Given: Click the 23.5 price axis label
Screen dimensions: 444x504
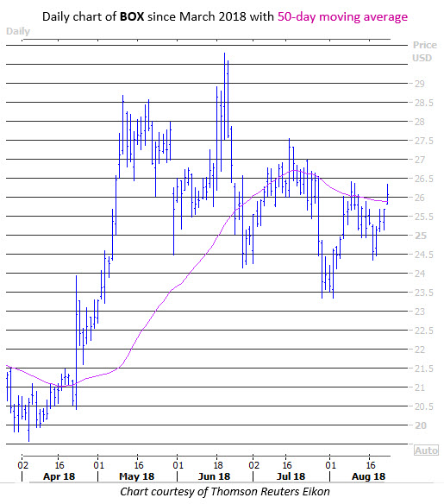Looking at the screenshot, I should coord(424,293).
